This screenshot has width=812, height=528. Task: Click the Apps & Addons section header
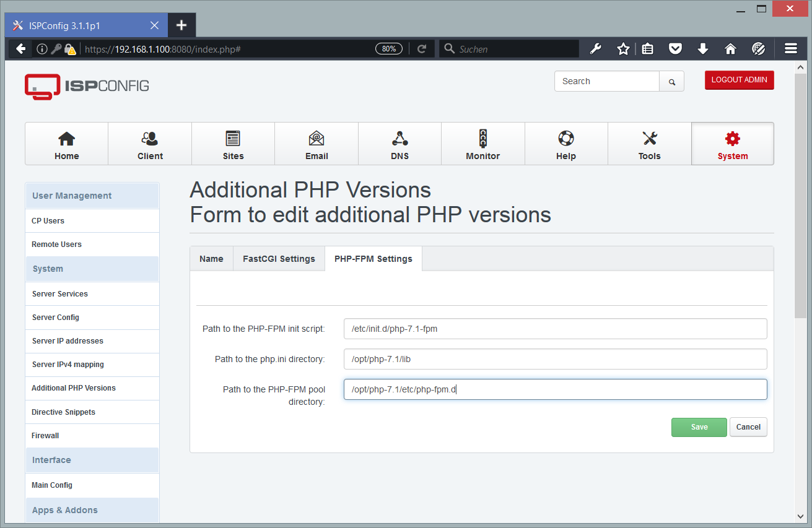pyautogui.click(x=92, y=510)
